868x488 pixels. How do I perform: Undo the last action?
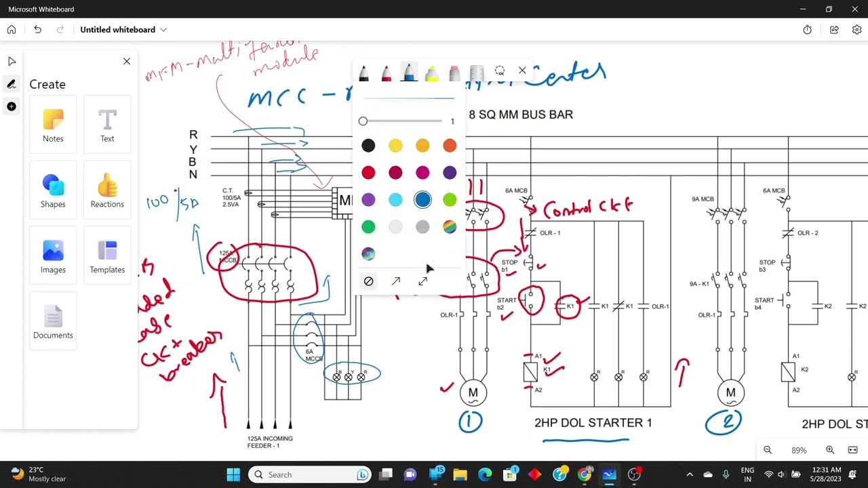pos(37,30)
